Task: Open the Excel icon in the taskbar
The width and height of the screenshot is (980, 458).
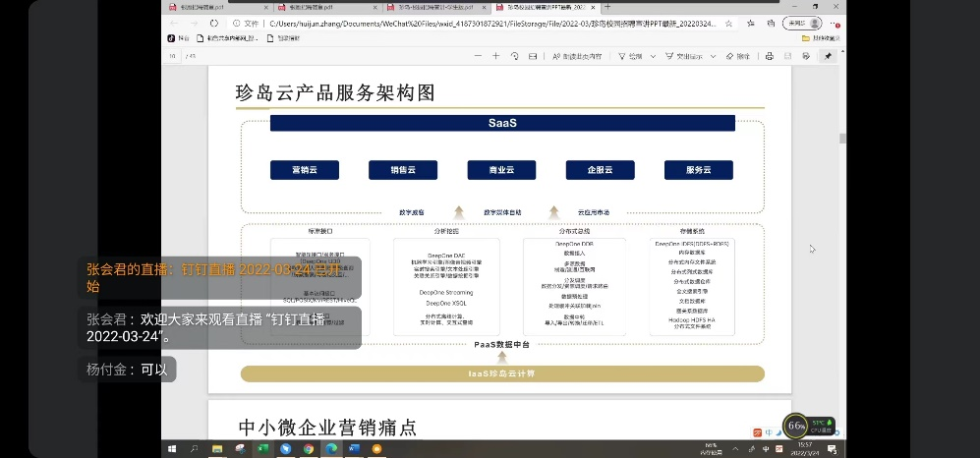Action: point(263,448)
